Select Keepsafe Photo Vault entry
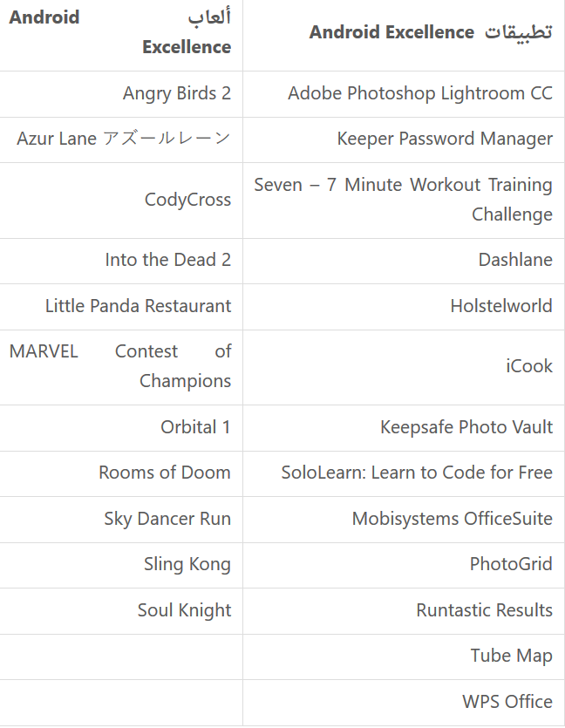Image resolution: width=565 pixels, height=728 pixels. [466, 427]
